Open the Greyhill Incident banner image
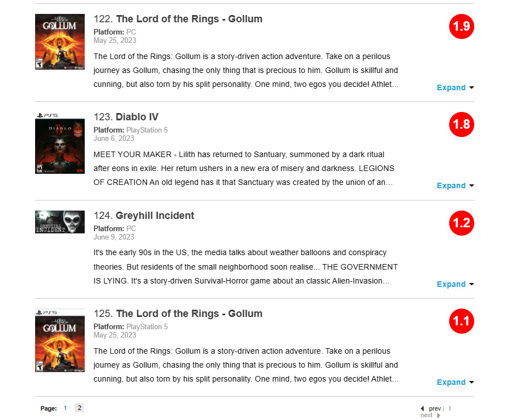Screen dimensions: 511x420 60,222
